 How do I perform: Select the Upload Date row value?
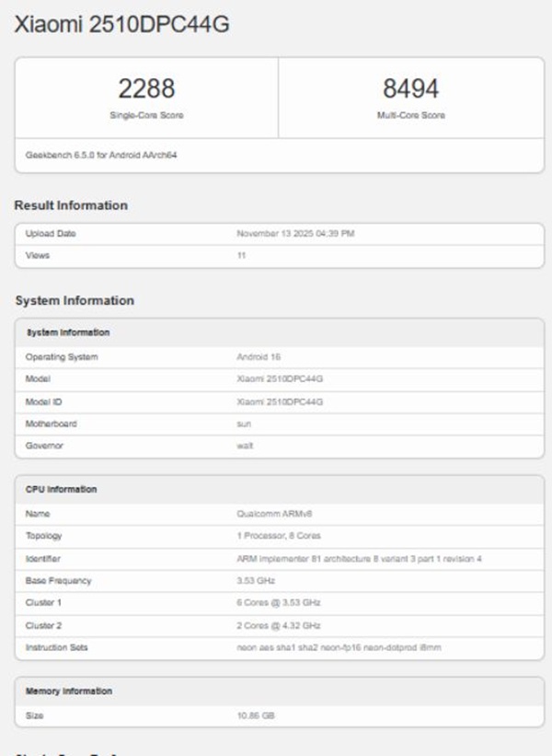coord(295,234)
